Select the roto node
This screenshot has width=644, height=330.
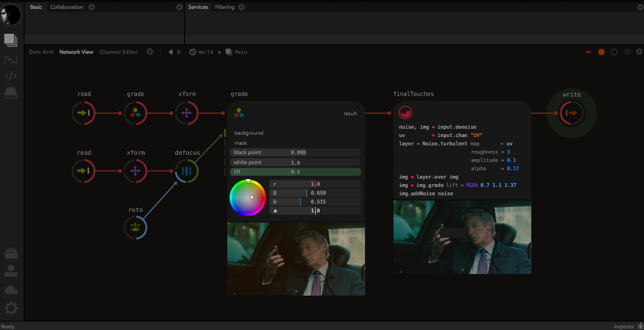point(136,227)
